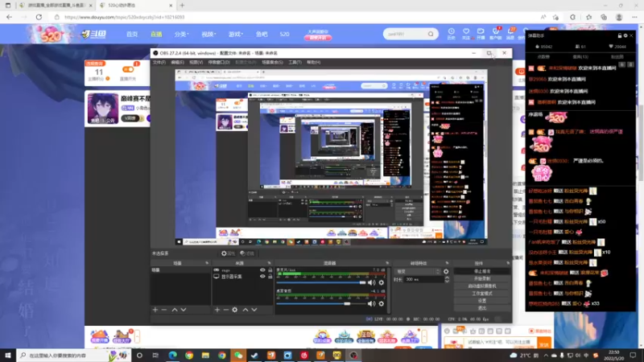Select the 显示器采集 source row
Image resolution: width=644 pixels, height=362 pixels.
click(x=242, y=277)
